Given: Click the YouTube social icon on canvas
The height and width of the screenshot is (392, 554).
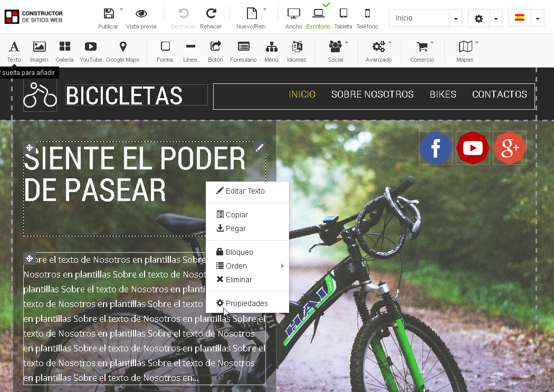Looking at the screenshot, I should click(473, 148).
